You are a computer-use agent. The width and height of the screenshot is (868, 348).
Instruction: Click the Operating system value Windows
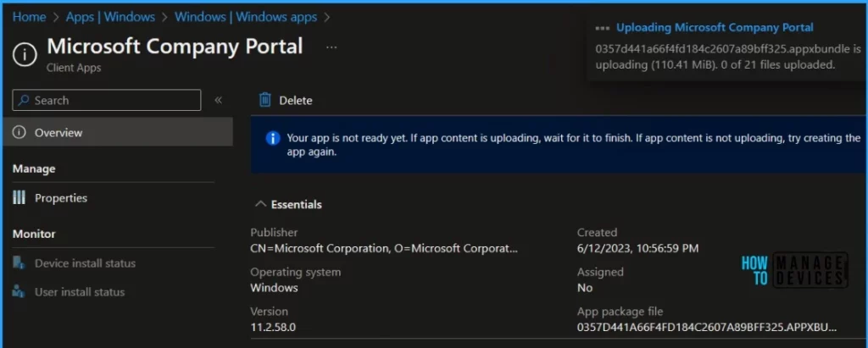274,288
